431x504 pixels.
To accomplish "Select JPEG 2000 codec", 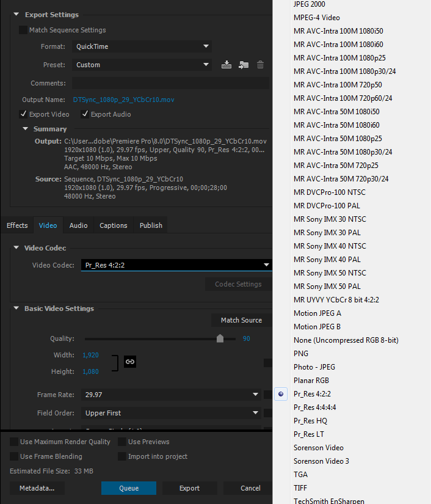I will click(x=310, y=4).
